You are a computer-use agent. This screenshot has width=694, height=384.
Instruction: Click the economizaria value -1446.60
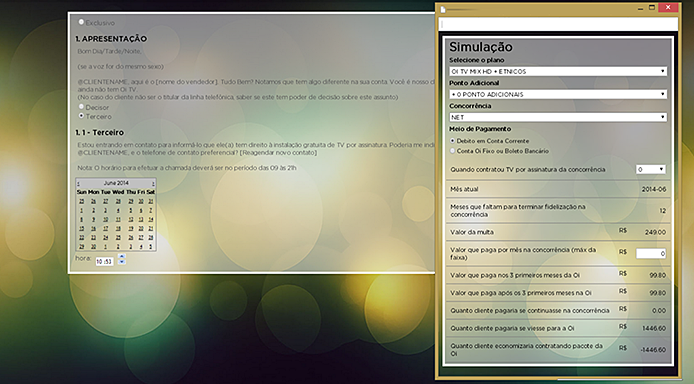[x=653, y=349]
